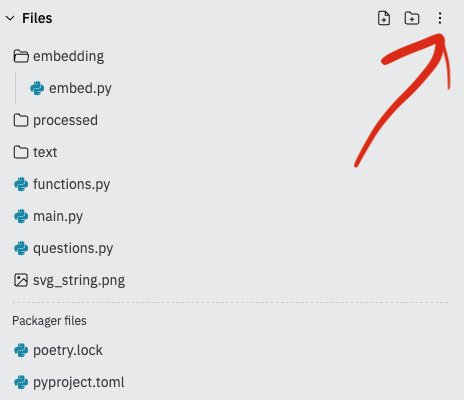Image resolution: width=464 pixels, height=400 pixels.
Task: Click the image icon beside svg_string.png
Action: click(x=21, y=280)
